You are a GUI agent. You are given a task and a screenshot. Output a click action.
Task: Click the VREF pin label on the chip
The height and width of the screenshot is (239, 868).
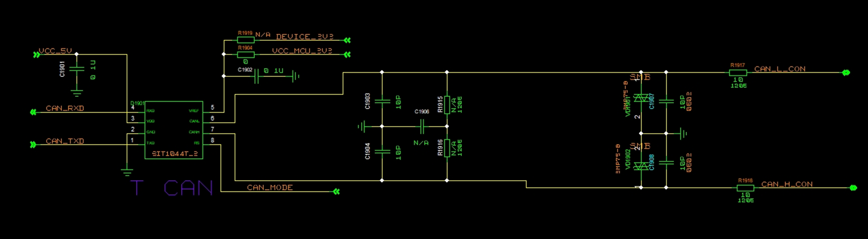coord(194,111)
